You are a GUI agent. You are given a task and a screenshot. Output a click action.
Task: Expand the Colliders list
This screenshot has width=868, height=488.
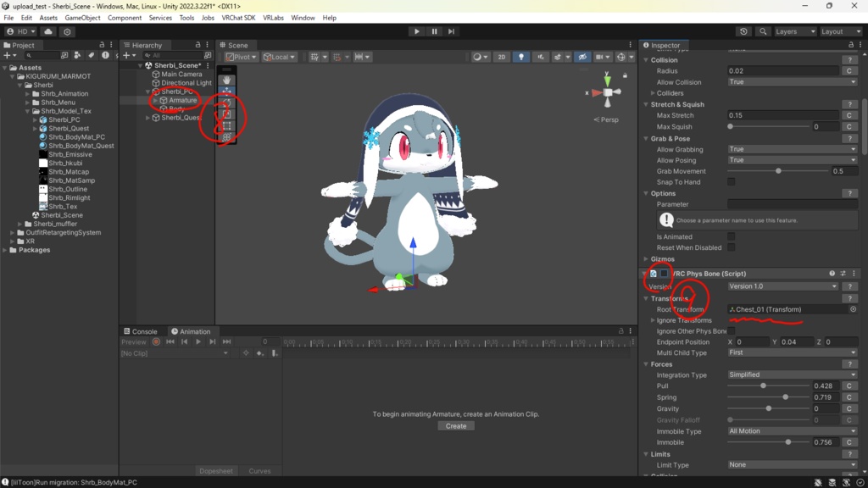pyautogui.click(x=653, y=93)
